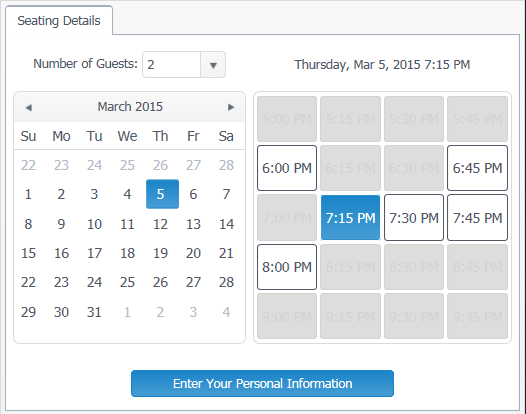The width and height of the screenshot is (526, 414).
Task: Choose the 7:30 PM time slot
Action: click(414, 218)
